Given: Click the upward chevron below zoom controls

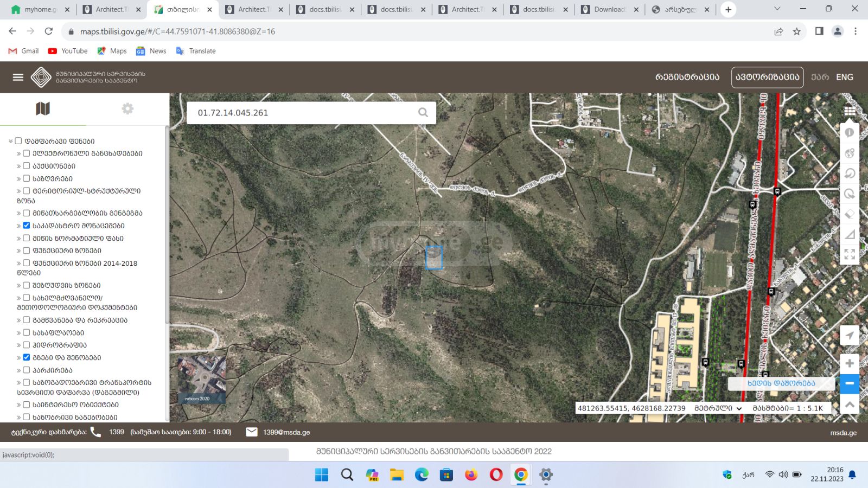Looking at the screenshot, I should [x=850, y=404].
